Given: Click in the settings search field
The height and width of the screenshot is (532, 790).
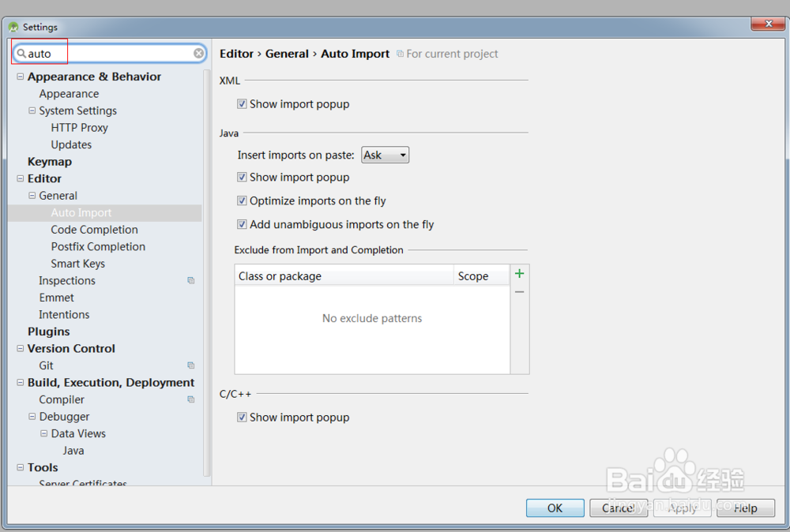Looking at the screenshot, I should click(x=109, y=54).
